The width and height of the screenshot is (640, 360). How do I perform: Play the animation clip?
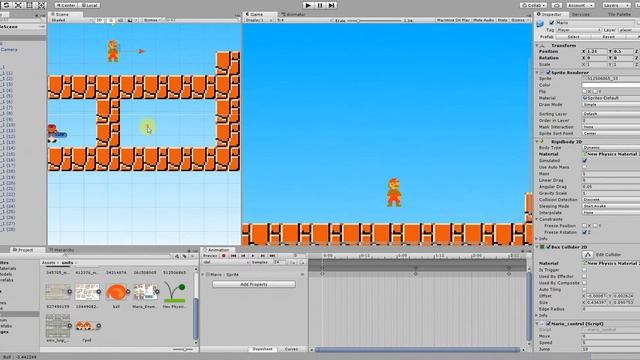pyautogui.click(x=253, y=256)
